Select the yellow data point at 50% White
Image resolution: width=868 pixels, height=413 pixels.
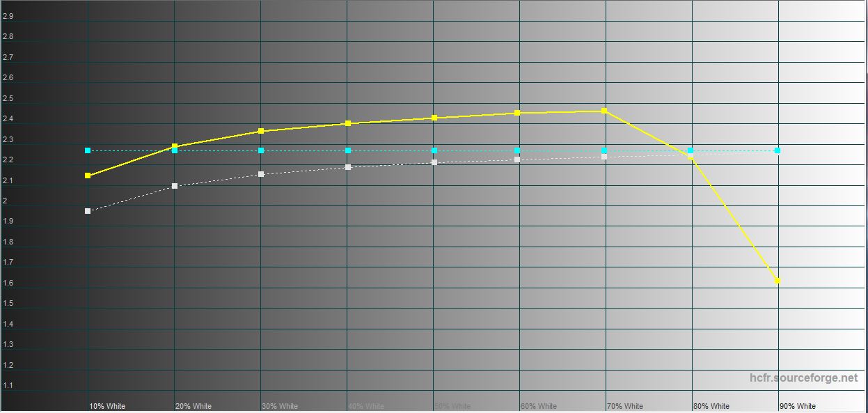point(434,118)
